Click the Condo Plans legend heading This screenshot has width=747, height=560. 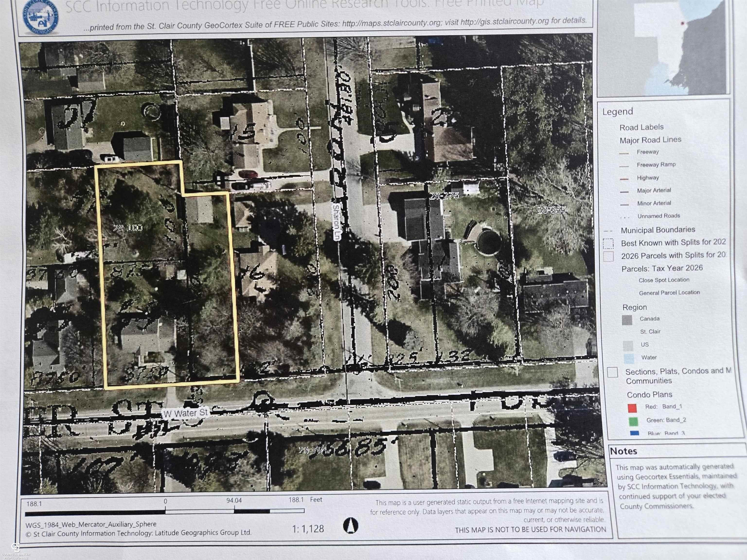tap(649, 394)
